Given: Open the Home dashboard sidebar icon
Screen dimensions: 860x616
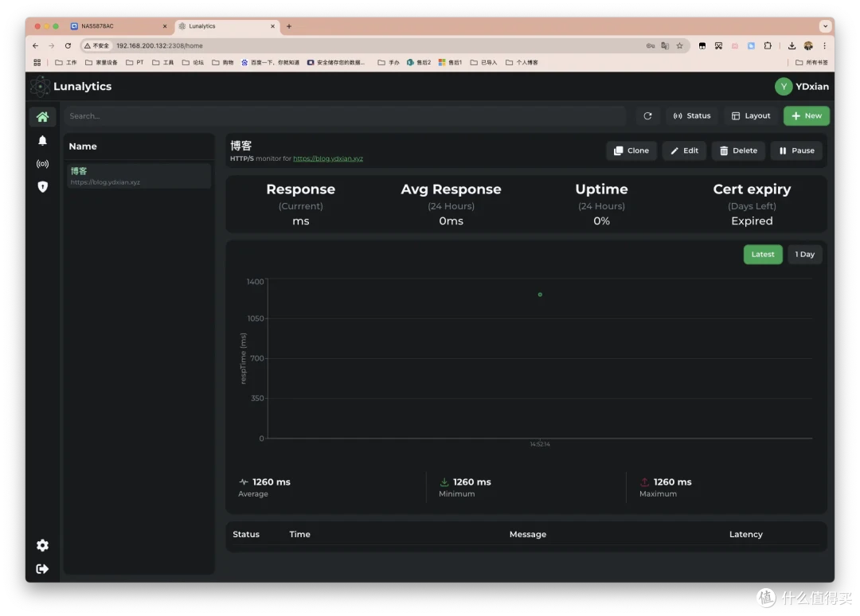Looking at the screenshot, I should [x=42, y=116].
